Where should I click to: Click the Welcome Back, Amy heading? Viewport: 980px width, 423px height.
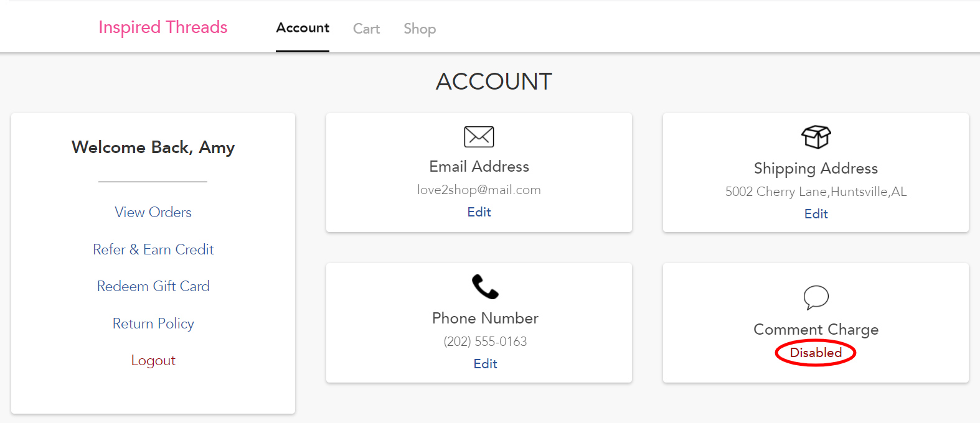[x=153, y=147]
